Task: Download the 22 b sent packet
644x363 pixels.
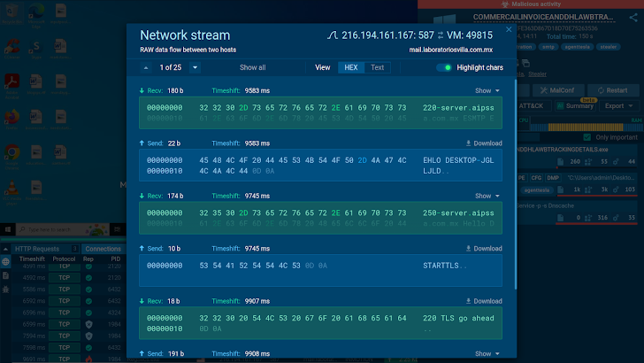Action: (484, 143)
